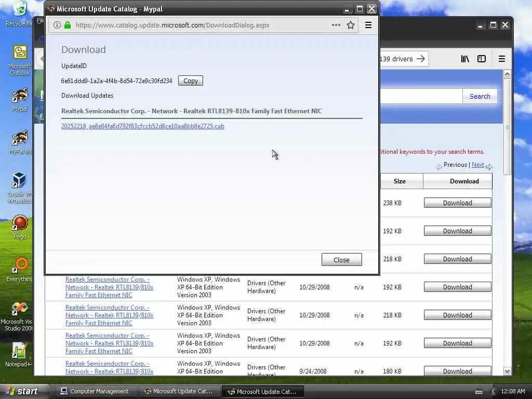Copy the UpdateID with Copy button
532x399 pixels.
click(x=190, y=81)
